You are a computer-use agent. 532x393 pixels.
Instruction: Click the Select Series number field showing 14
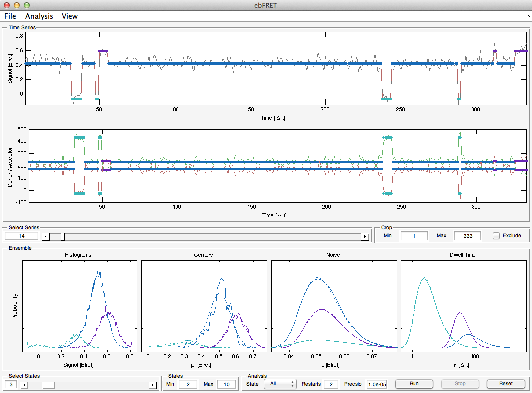click(21, 236)
